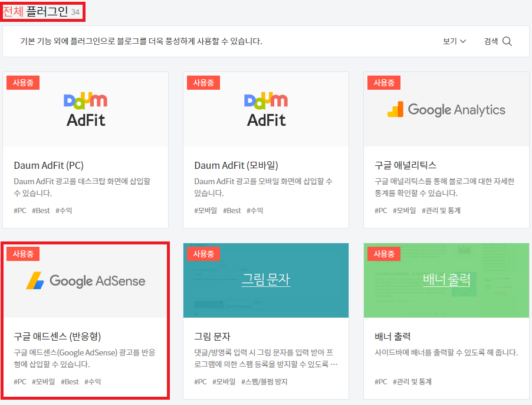Click #수익 tag under 구글 애드센스 (반응형)

coord(93,381)
